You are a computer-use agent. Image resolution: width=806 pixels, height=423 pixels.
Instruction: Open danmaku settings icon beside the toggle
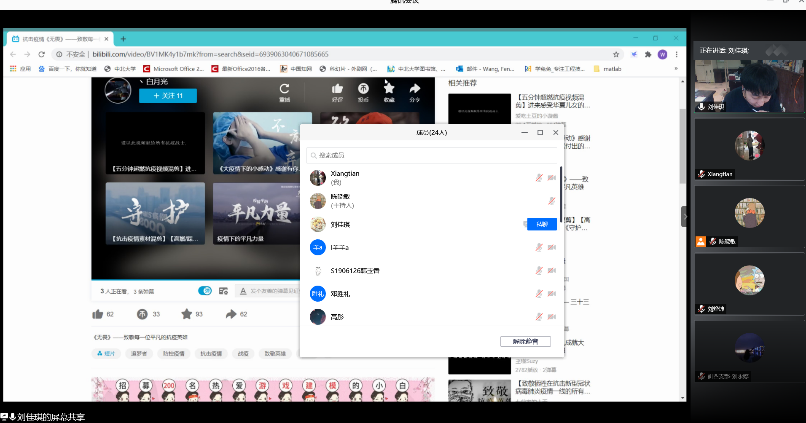tap(225, 291)
